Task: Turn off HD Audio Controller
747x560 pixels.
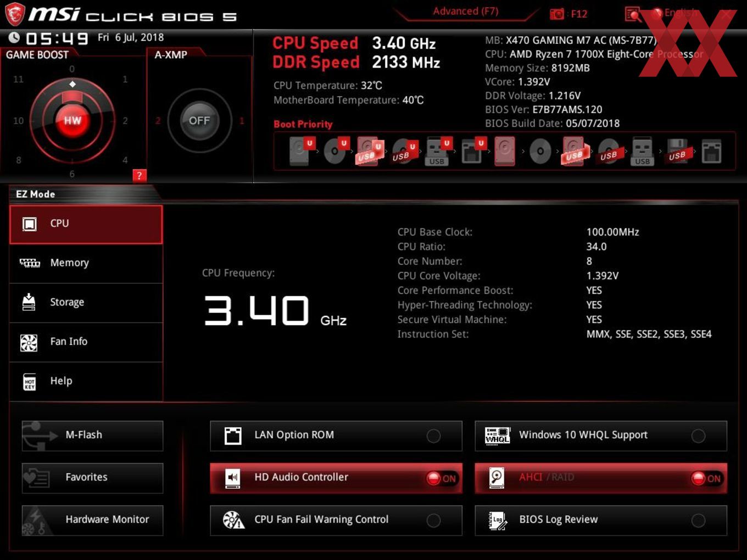Action: (336, 478)
